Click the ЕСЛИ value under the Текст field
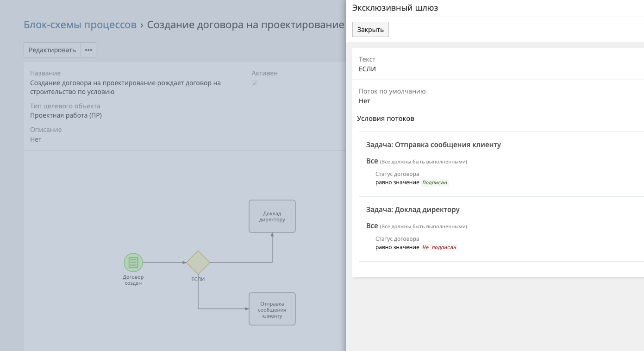This screenshot has height=351, width=644. click(367, 69)
